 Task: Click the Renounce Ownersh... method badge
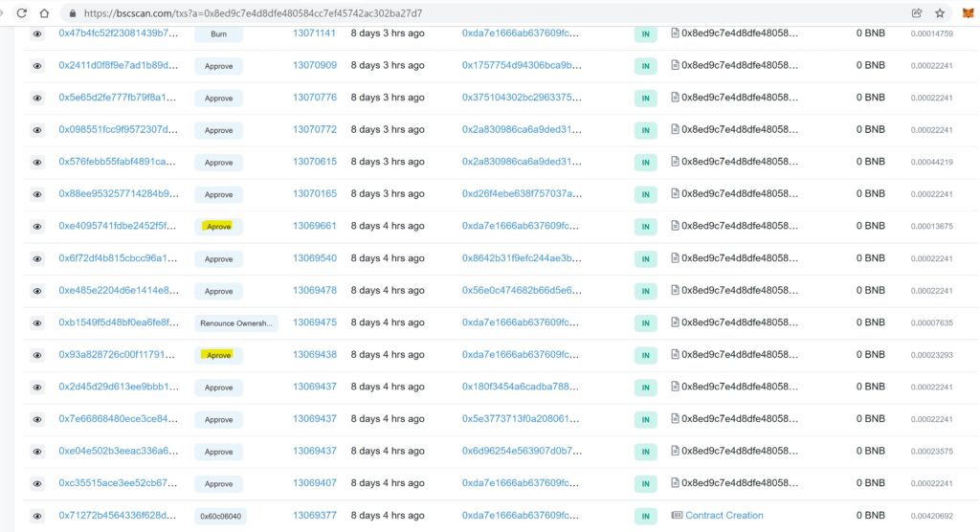pos(236,323)
